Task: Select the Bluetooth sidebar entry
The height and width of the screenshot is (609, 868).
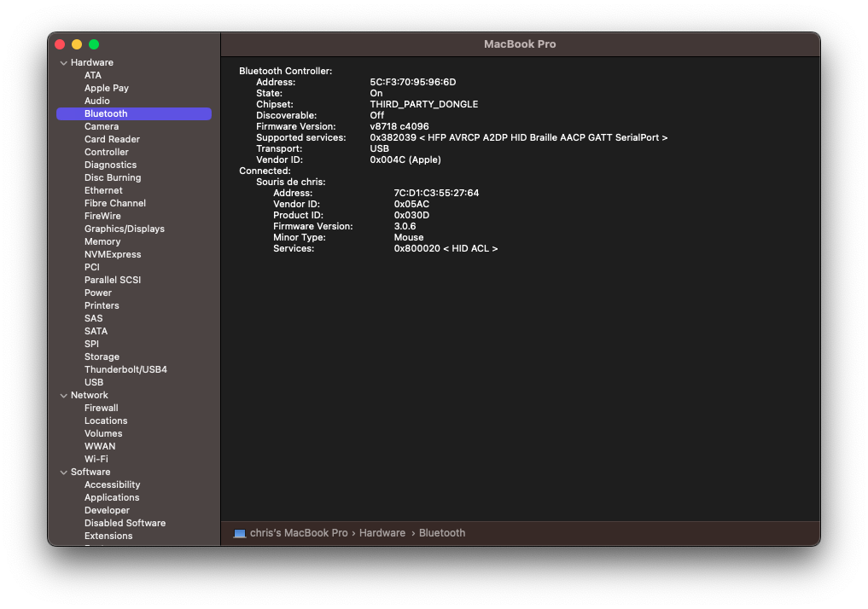Action: 134,113
